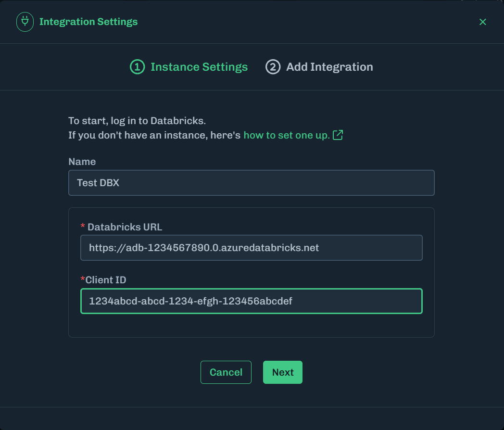Click the step 2 circle number icon
The image size is (504, 430).
[273, 67]
